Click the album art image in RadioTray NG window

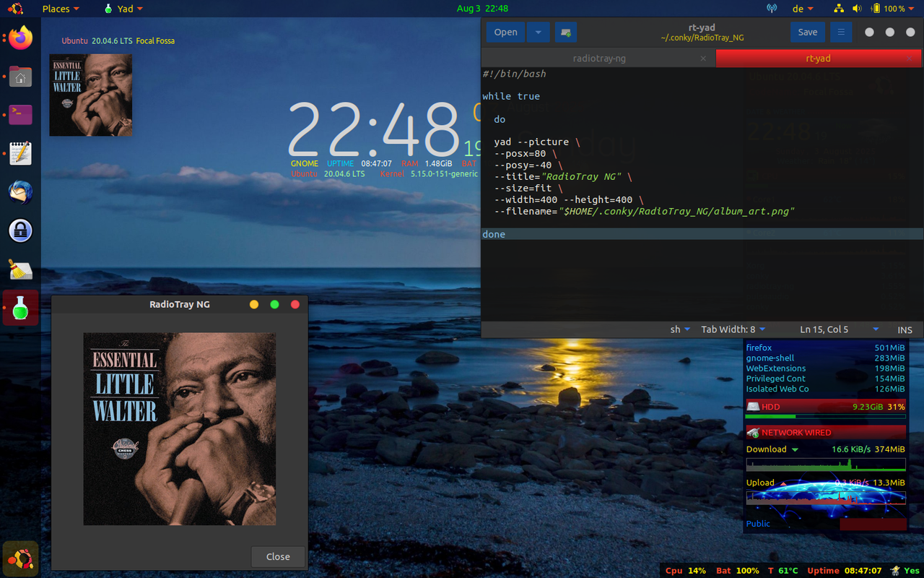tap(180, 429)
